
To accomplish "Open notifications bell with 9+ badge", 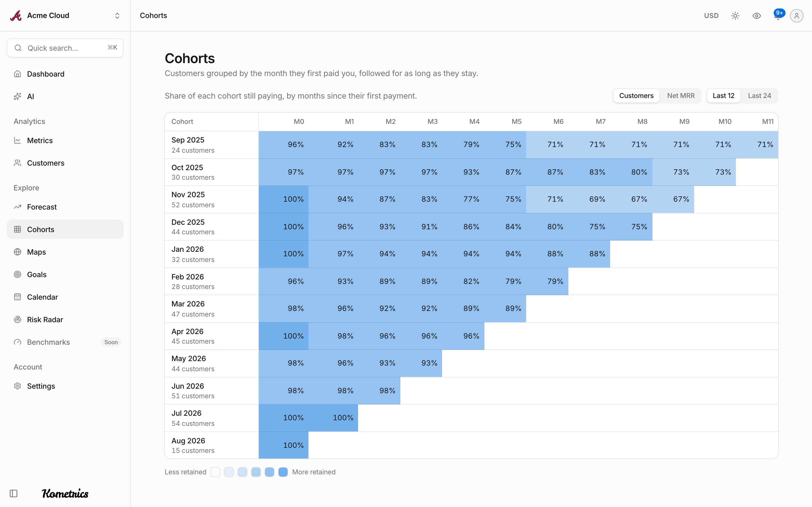I will pyautogui.click(x=778, y=15).
